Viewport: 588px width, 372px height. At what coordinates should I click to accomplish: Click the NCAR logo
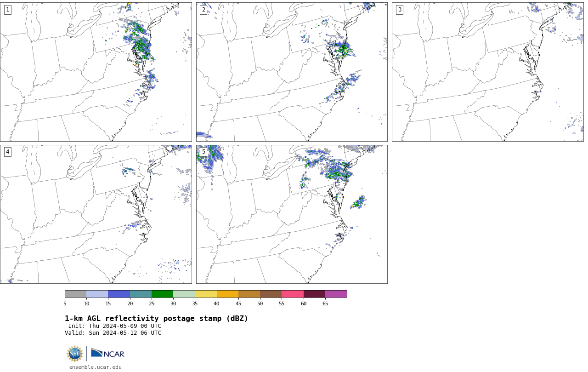(107, 353)
